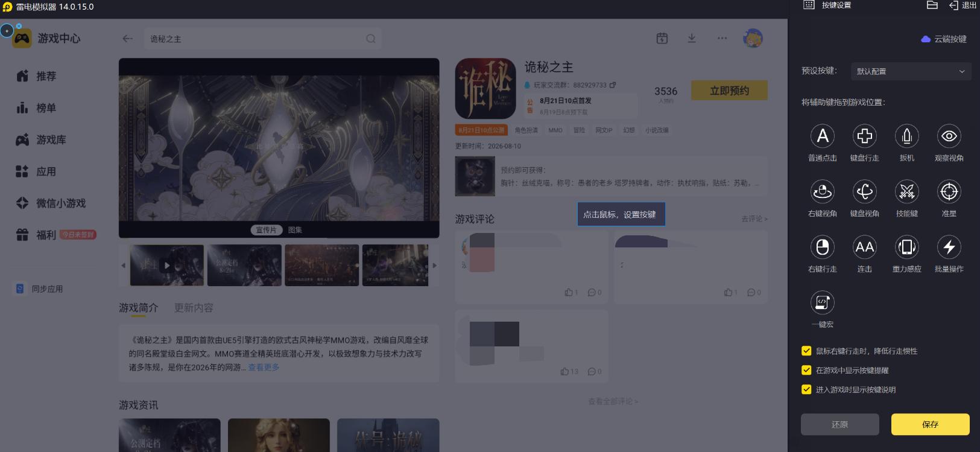The height and width of the screenshot is (452, 980).
Task: Click the 小说改编 tag
Action: tap(657, 130)
